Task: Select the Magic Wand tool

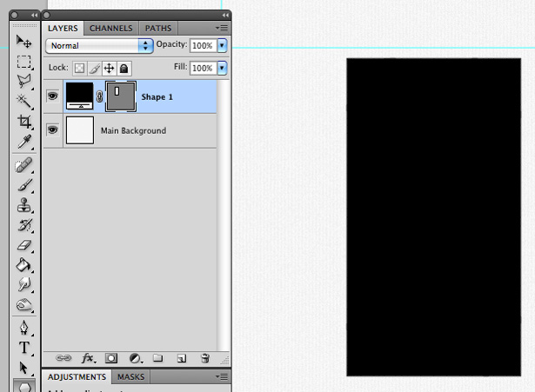Action: pyautogui.click(x=23, y=101)
